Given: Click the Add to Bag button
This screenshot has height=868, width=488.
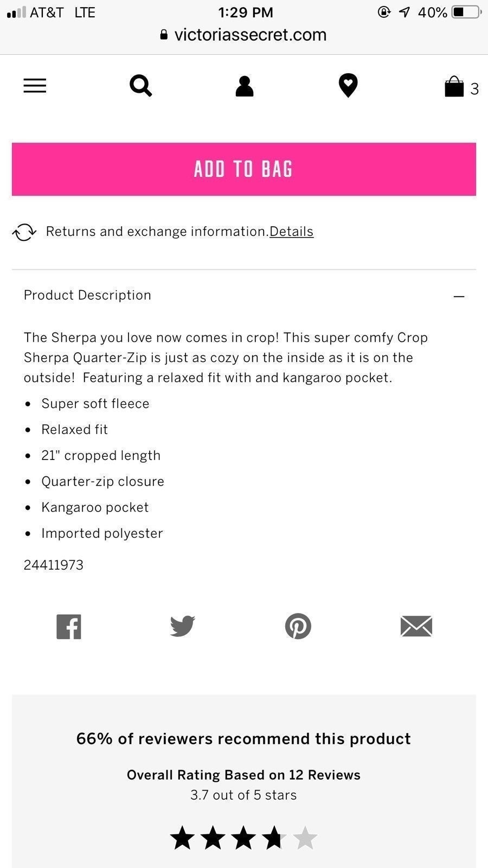Looking at the screenshot, I should pos(244,169).
